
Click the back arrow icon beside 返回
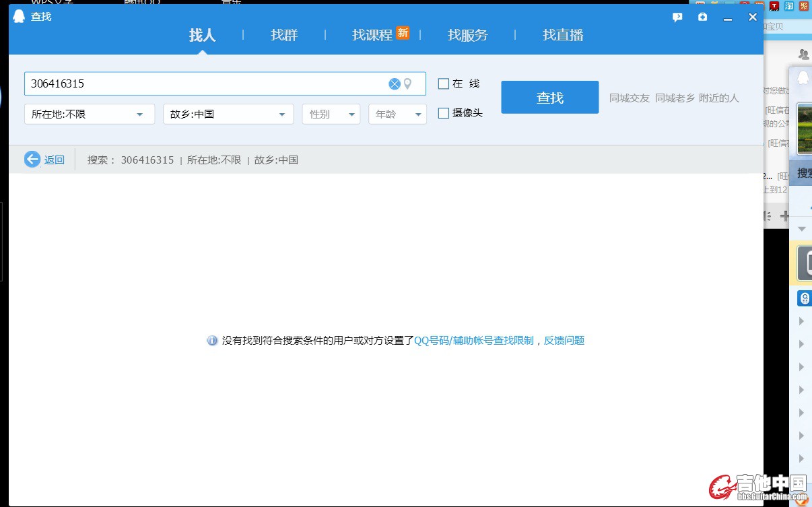click(32, 160)
